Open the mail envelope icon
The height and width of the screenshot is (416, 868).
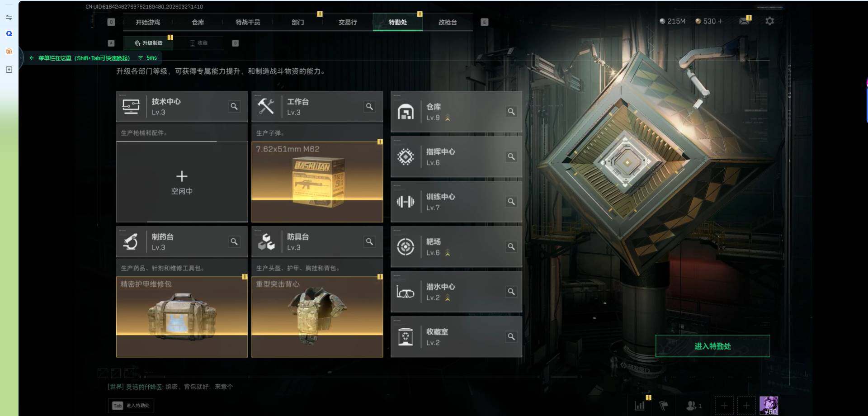(744, 21)
